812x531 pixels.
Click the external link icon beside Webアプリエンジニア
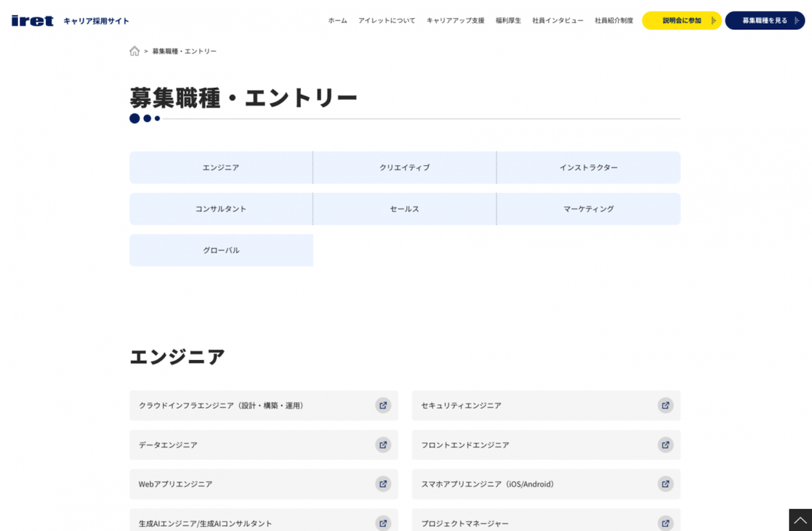(x=383, y=484)
